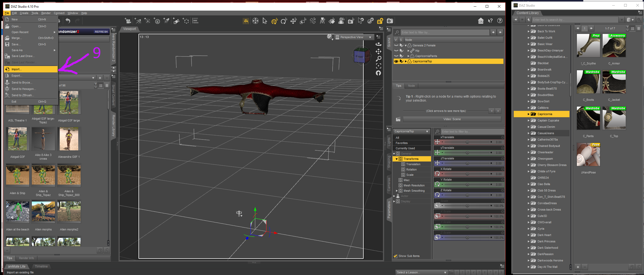Click the Video: Scene button
Viewport: 644px width, 275px height.
click(452, 119)
